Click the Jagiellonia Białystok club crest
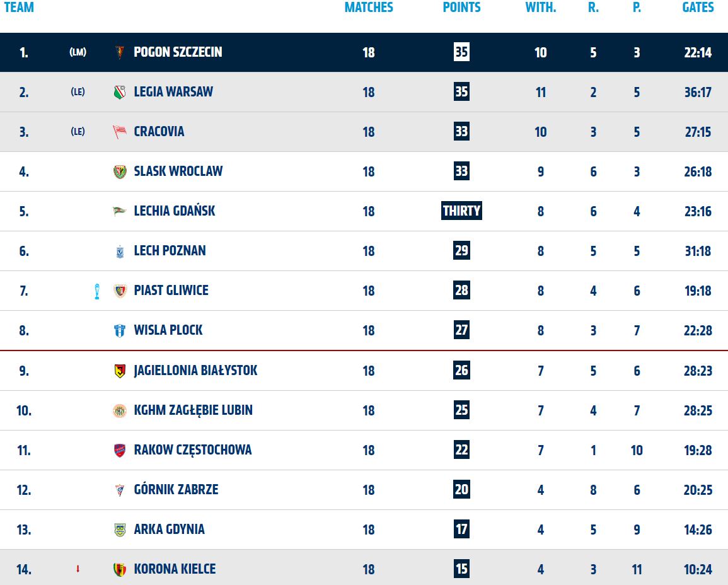This screenshot has height=585, width=728. click(120, 371)
